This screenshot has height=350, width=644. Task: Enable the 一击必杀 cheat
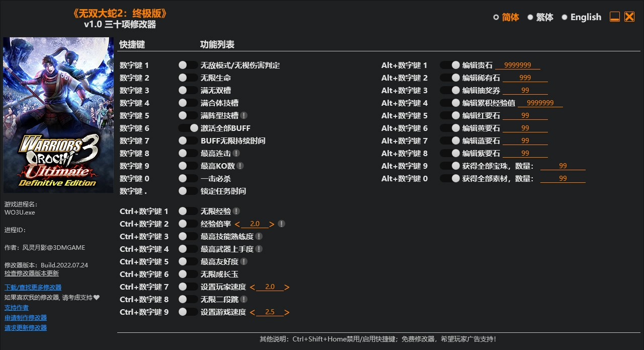[x=188, y=178]
